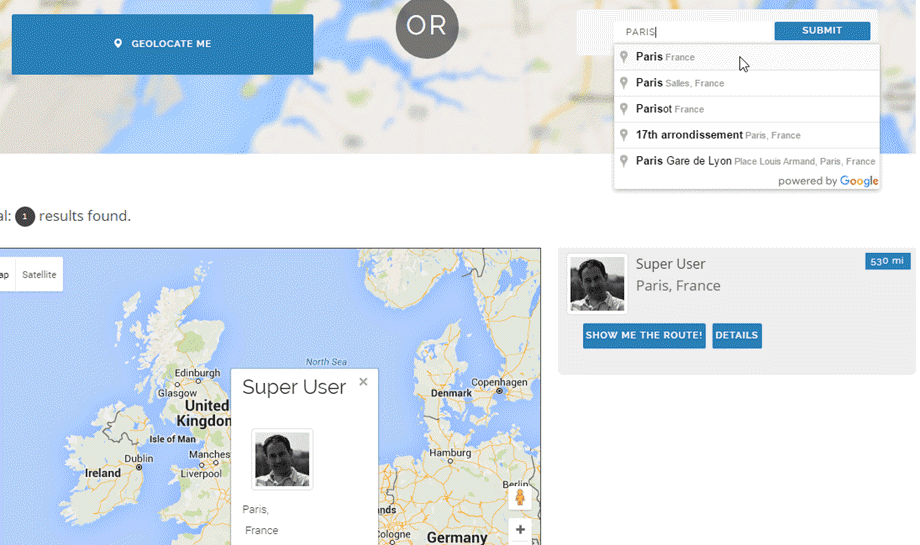Click the Street View pegman icon
The height and width of the screenshot is (545, 920).
tap(519, 497)
